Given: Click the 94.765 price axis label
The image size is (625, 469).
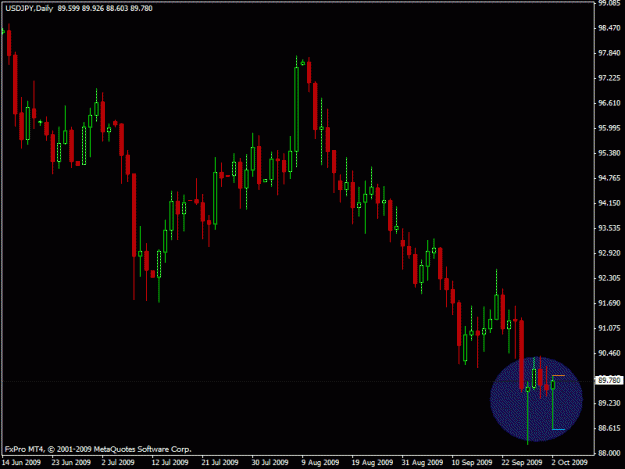Looking at the screenshot, I should [609, 178].
